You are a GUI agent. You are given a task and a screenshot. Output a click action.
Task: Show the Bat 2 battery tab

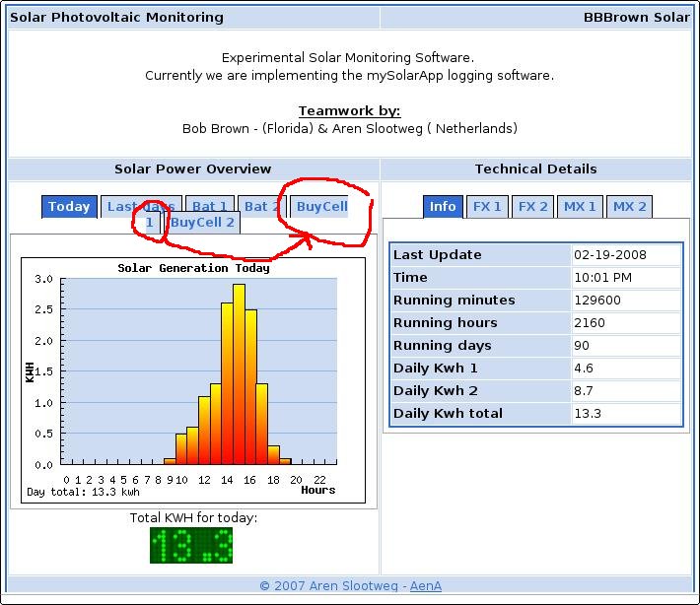(x=261, y=207)
